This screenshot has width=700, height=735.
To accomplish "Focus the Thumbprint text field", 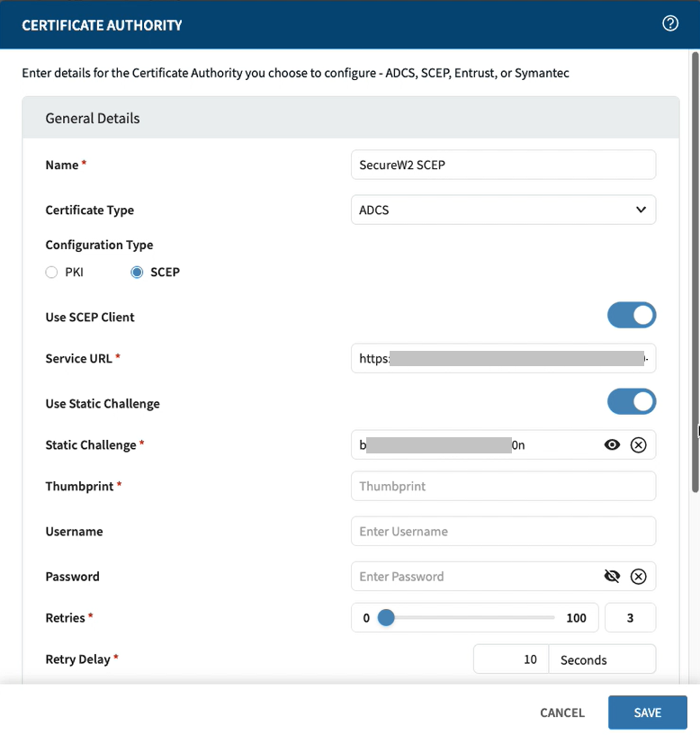I will click(503, 486).
